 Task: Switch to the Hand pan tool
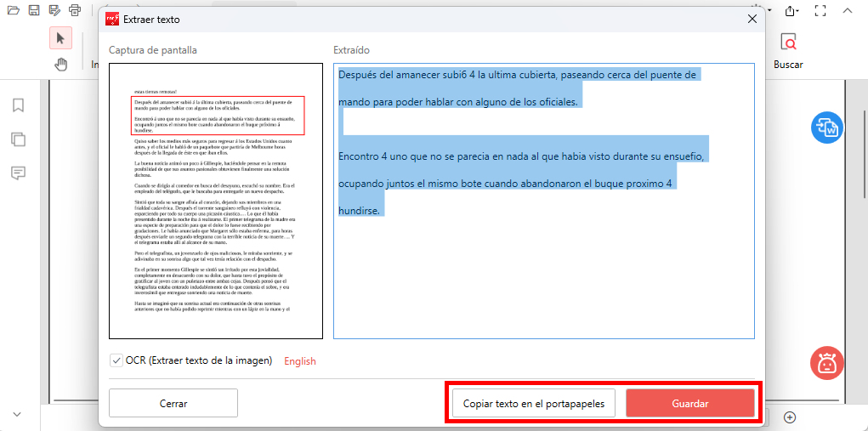point(60,65)
